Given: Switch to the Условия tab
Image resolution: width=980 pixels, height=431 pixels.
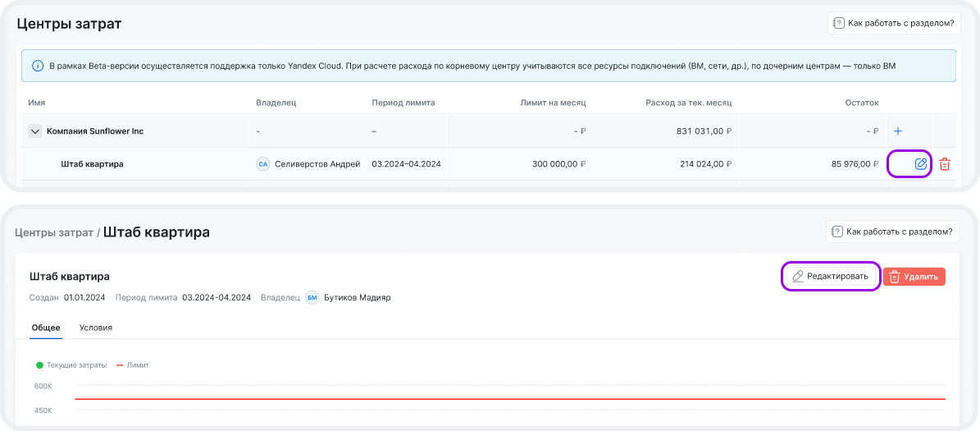Looking at the screenshot, I should point(96,328).
